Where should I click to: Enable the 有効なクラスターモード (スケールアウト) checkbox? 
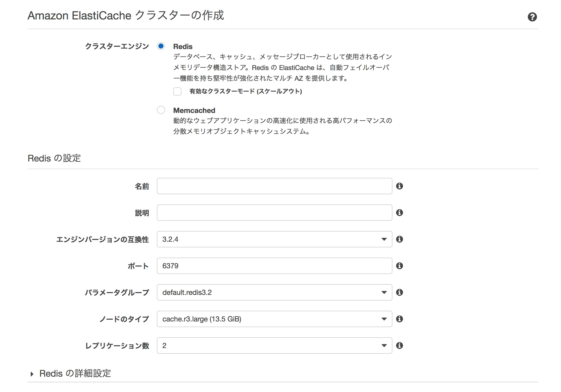tap(177, 91)
